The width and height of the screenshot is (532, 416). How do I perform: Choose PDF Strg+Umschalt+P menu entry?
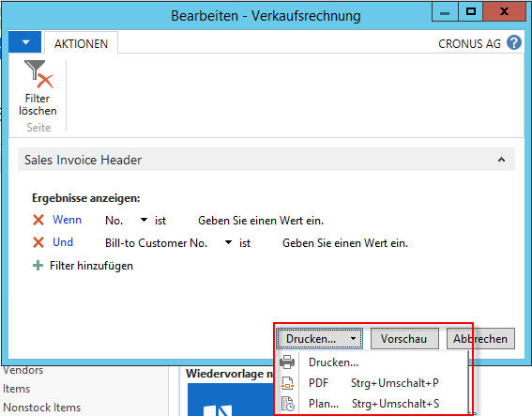coord(373,383)
